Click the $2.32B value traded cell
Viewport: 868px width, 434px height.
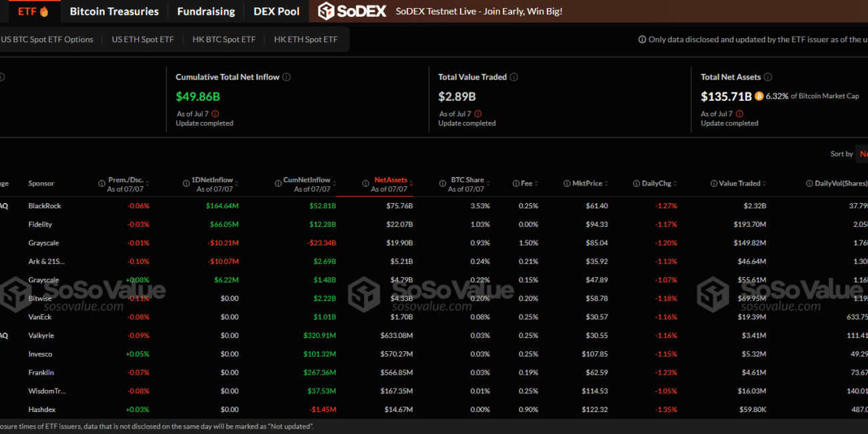click(x=754, y=206)
